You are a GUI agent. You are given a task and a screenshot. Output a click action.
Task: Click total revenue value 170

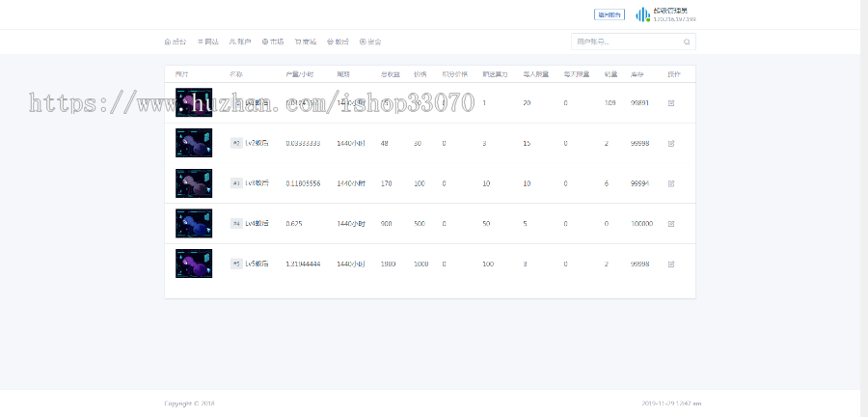(x=387, y=183)
